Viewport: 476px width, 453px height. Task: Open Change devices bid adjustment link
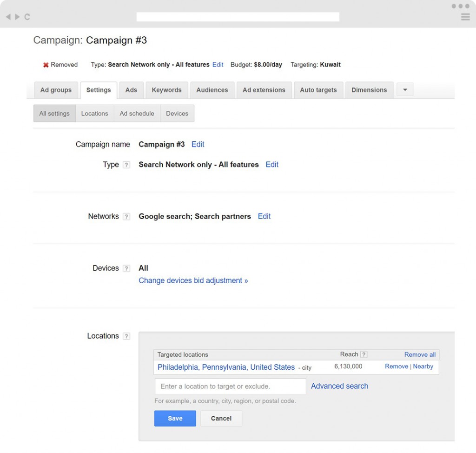tap(193, 280)
